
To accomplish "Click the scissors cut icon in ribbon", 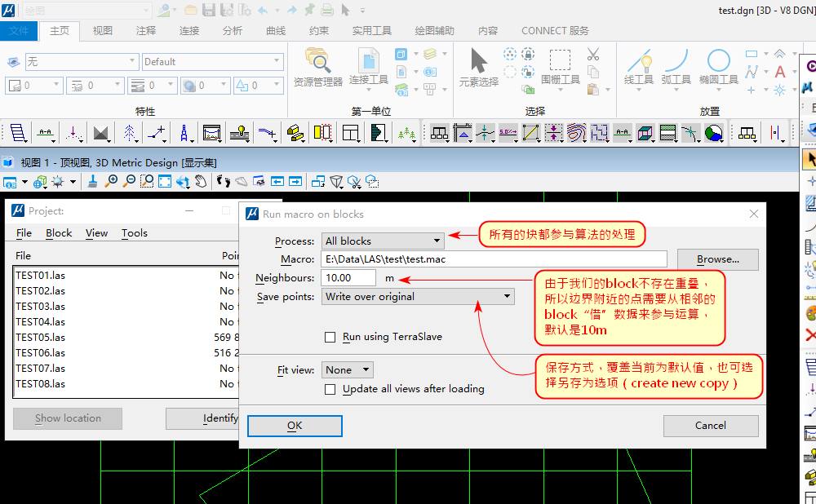I will click(592, 54).
